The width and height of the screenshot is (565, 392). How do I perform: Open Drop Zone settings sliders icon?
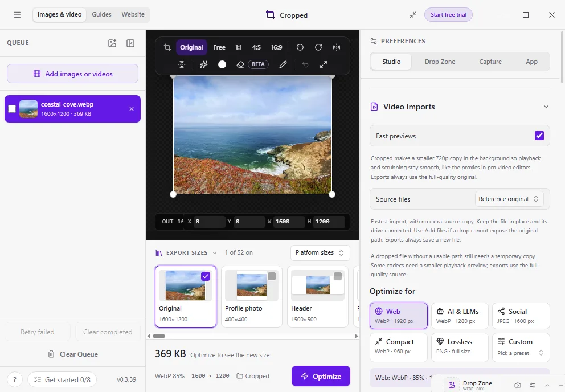coord(533,385)
